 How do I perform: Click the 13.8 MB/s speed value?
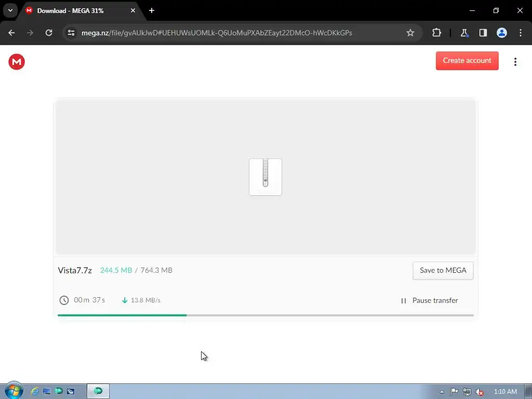pos(145,300)
